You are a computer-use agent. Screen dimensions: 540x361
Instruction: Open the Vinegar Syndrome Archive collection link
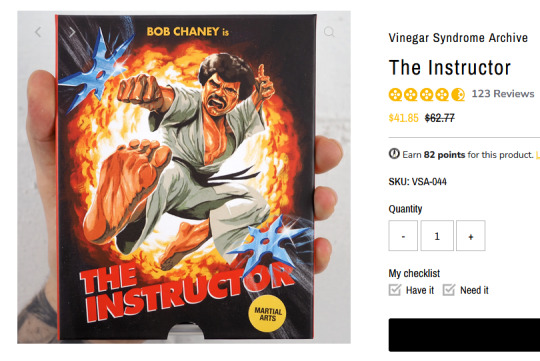458,38
